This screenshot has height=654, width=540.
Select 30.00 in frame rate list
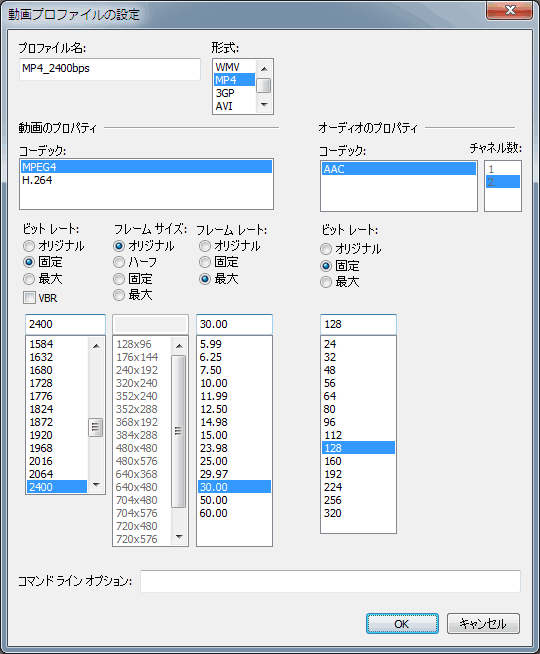[234, 487]
